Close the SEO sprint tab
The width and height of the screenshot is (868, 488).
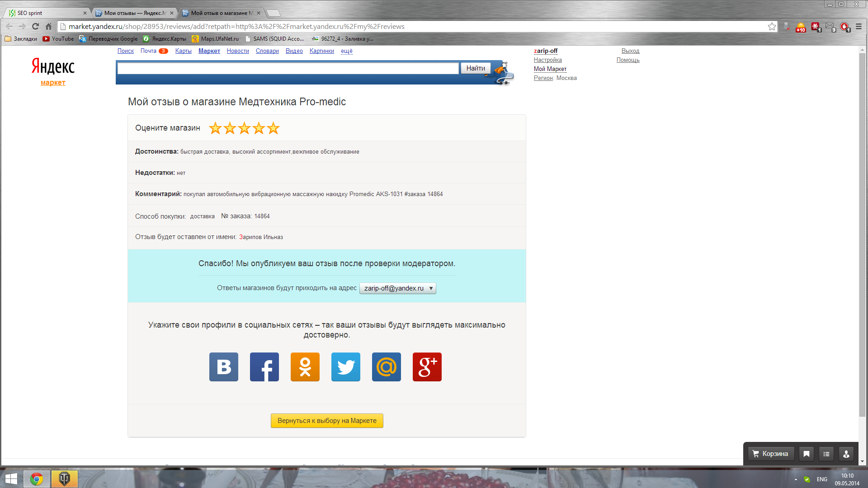pos(85,13)
